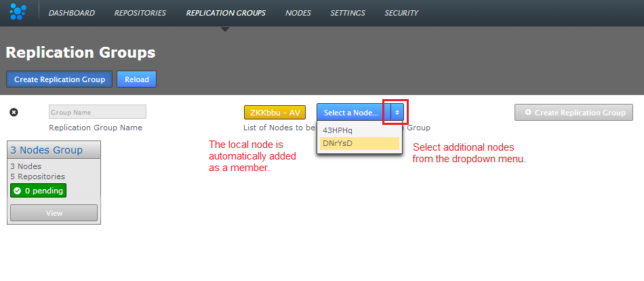Viewport: 644px width, 281px height.
Task: Open the Select a Node dropdown
Action: tap(354, 112)
